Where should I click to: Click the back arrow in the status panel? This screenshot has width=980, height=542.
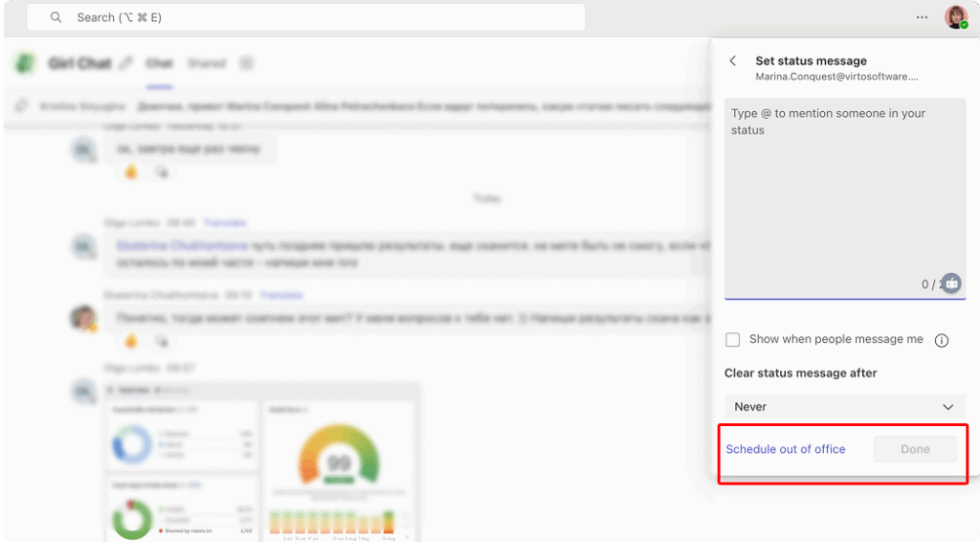pyautogui.click(x=733, y=61)
